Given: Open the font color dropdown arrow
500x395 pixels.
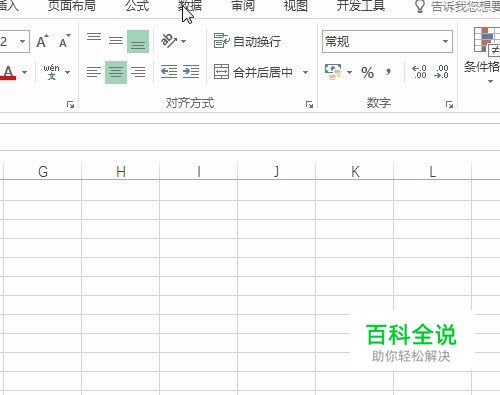Looking at the screenshot, I should pyautogui.click(x=24, y=72).
